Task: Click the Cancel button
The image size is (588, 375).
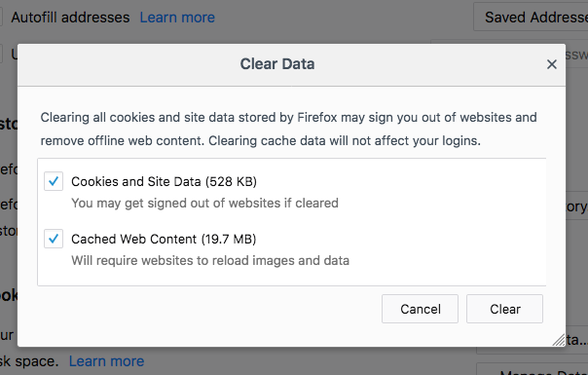Action: point(420,309)
